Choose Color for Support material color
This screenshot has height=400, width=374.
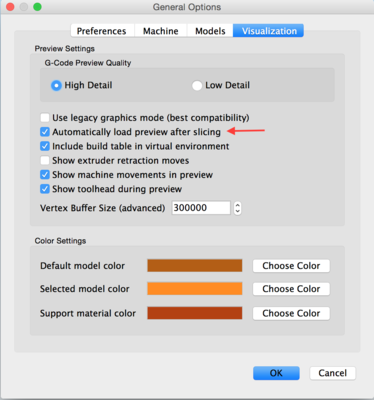(291, 313)
